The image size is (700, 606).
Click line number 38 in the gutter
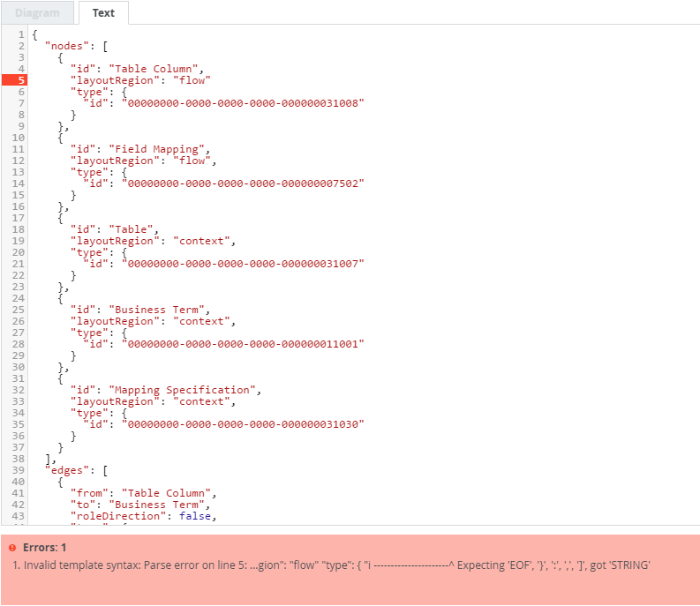pyautogui.click(x=18, y=459)
